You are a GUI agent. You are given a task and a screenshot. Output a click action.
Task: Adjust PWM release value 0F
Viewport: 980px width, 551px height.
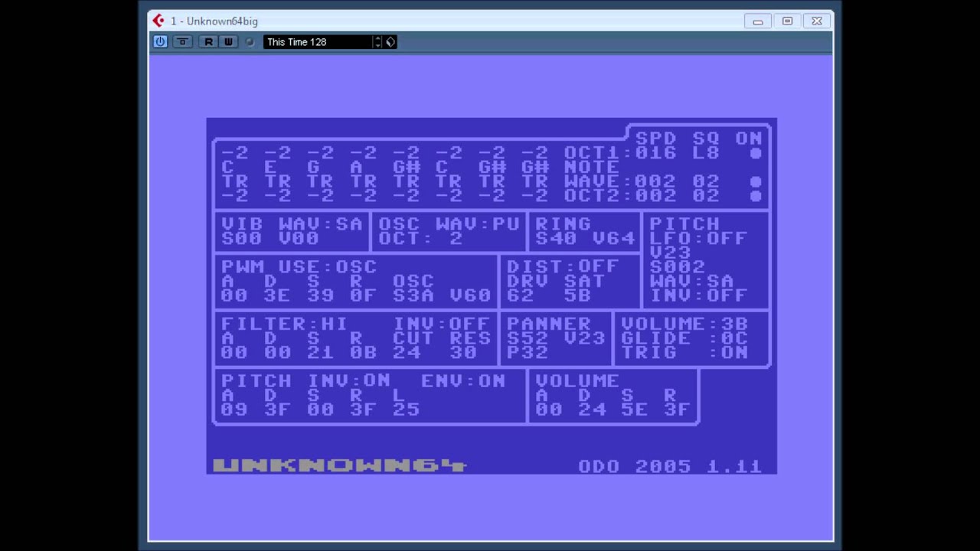(363, 295)
